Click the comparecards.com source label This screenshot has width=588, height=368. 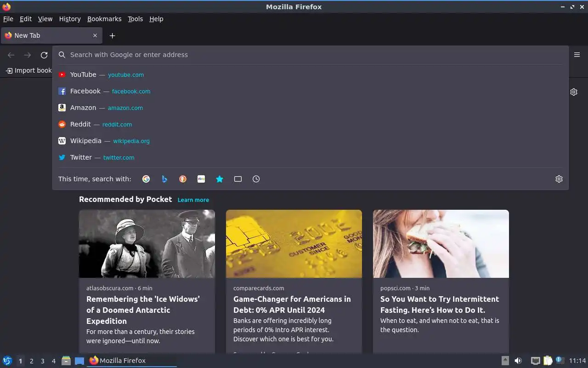tap(259, 288)
